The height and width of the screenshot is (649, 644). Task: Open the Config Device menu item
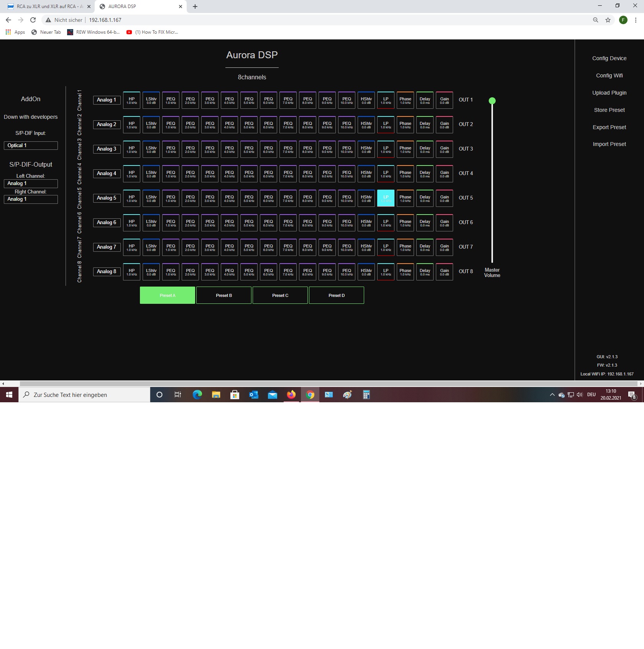[609, 58]
